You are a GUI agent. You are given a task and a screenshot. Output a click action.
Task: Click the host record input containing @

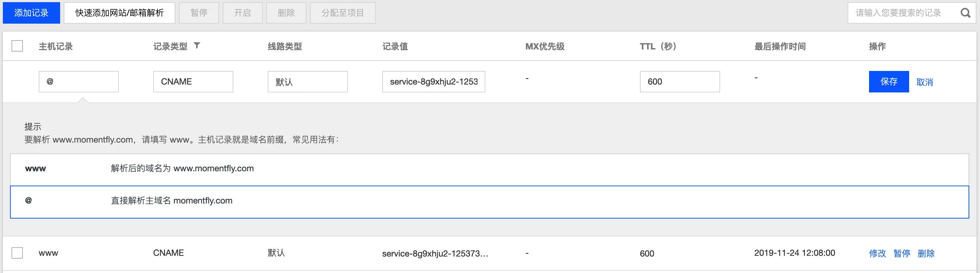tap(79, 82)
